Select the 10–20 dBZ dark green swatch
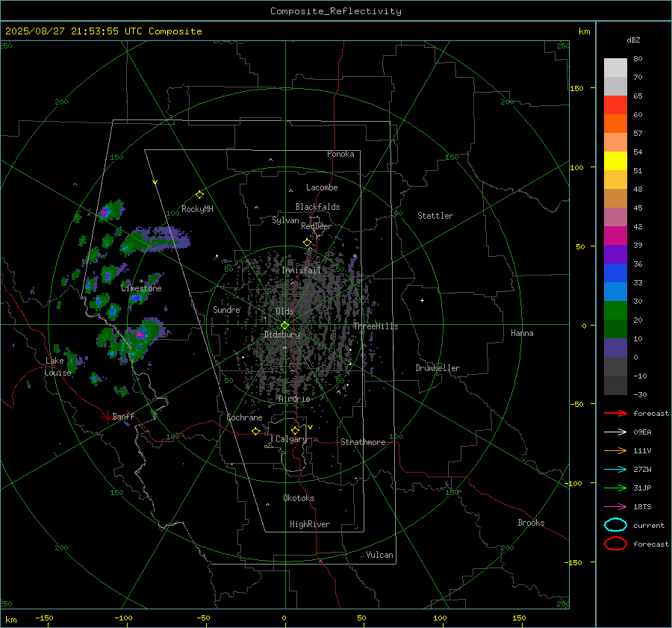 click(615, 329)
